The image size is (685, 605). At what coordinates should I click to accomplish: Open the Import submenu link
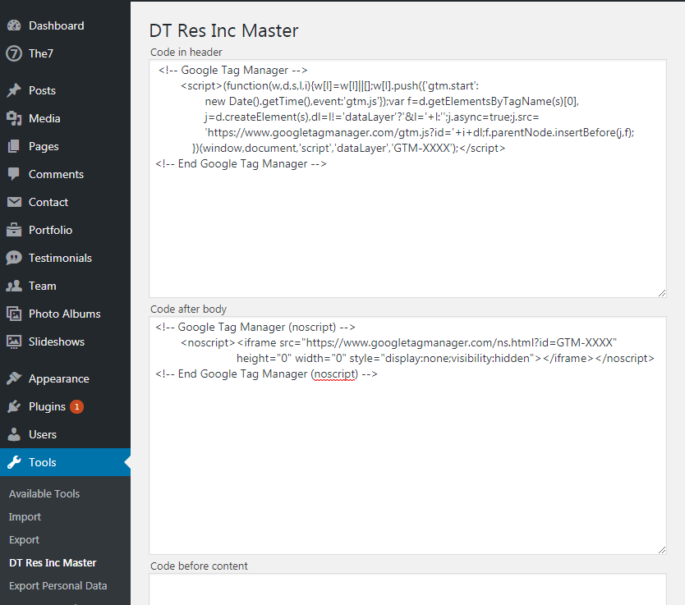pyautogui.click(x=25, y=517)
